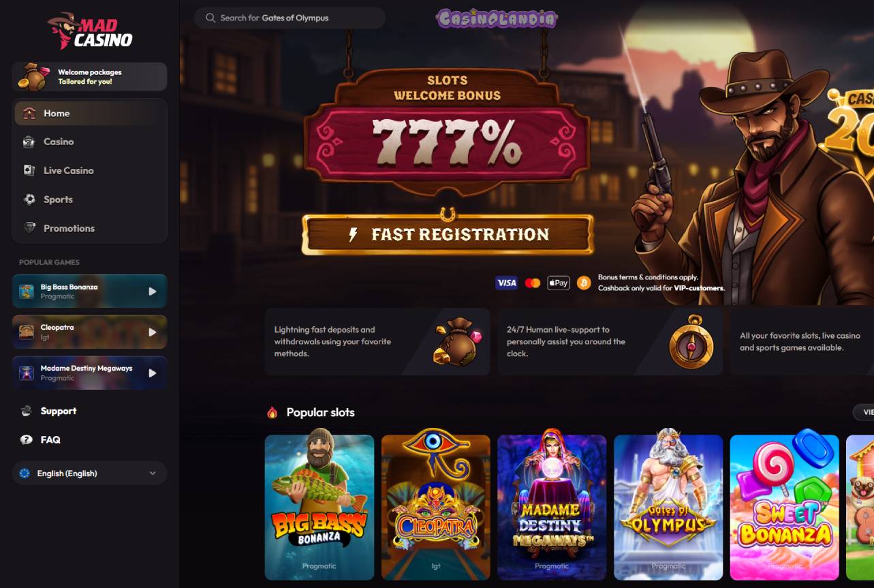The width and height of the screenshot is (874, 588).
Task: Click the Visa payment icon
Action: [x=506, y=283]
